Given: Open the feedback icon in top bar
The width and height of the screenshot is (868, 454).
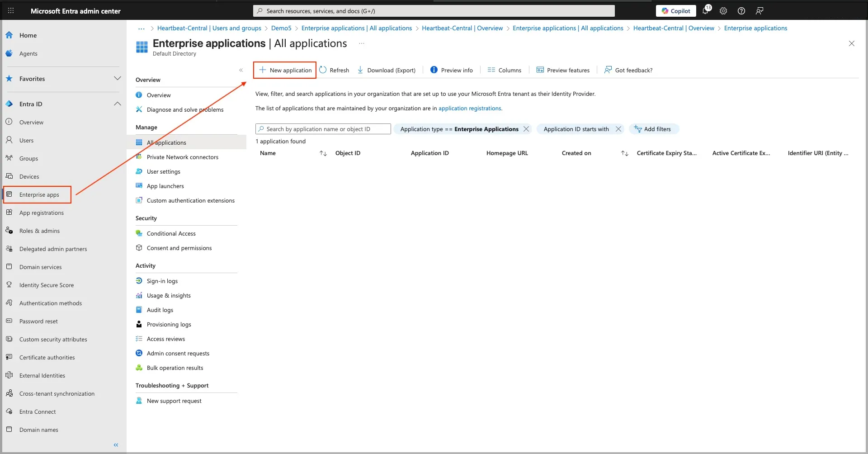Looking at the screenshot, I should [x=759, y=11].
